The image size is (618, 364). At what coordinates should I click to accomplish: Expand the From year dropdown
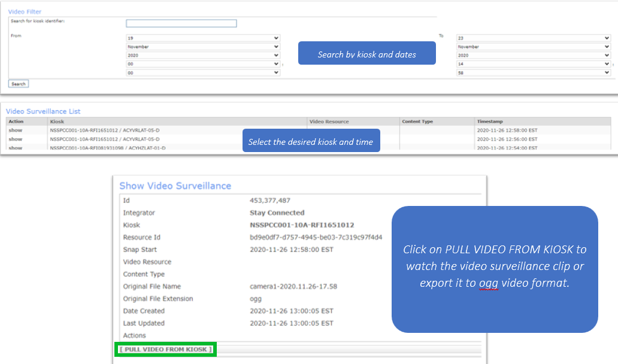pyautogui.click(x=202, y=55)
